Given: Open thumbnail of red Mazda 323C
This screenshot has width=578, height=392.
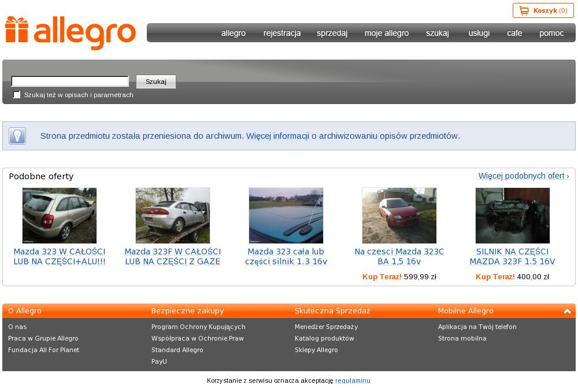Looking at the screenshot, I should (399, 215).
